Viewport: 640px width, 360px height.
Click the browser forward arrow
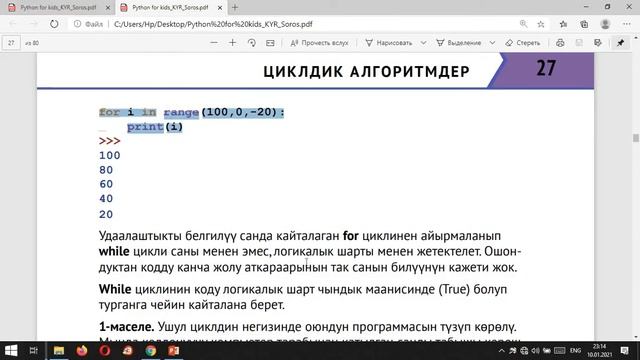coord(33,24)
